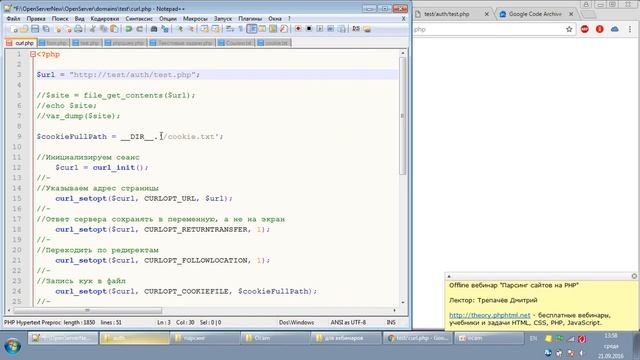This screenshot has height=360, width=640.
Task: Click the ANSI as UTF-8 encoding status
Action: pyautogui.click(x=348, y=322)
